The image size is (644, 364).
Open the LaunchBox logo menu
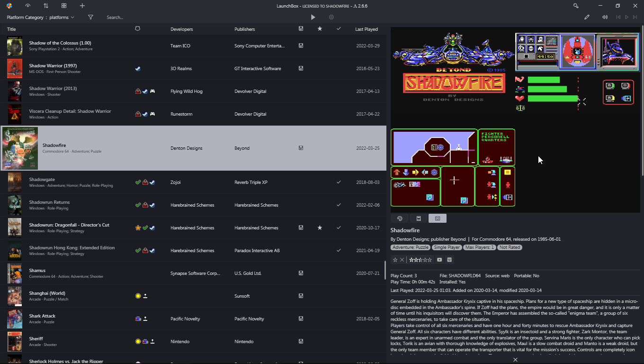(x=9, y=6)
